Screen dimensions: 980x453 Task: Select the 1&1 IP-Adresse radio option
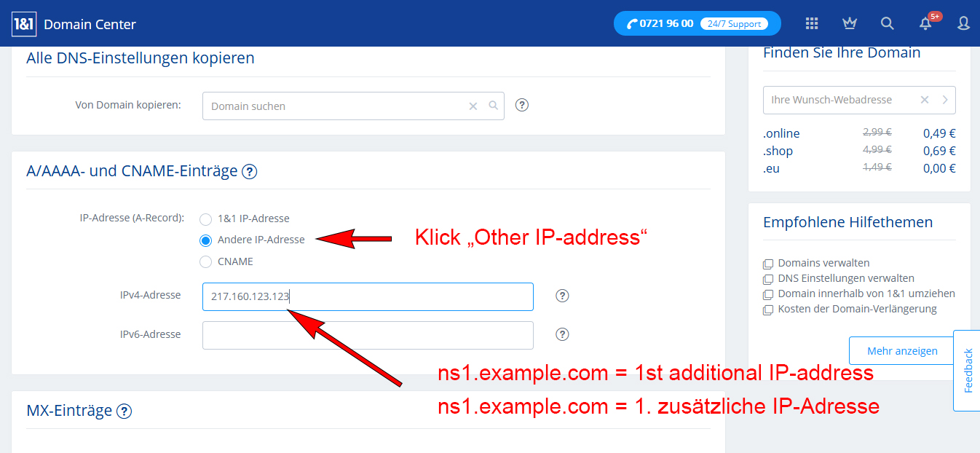(205, 218)
